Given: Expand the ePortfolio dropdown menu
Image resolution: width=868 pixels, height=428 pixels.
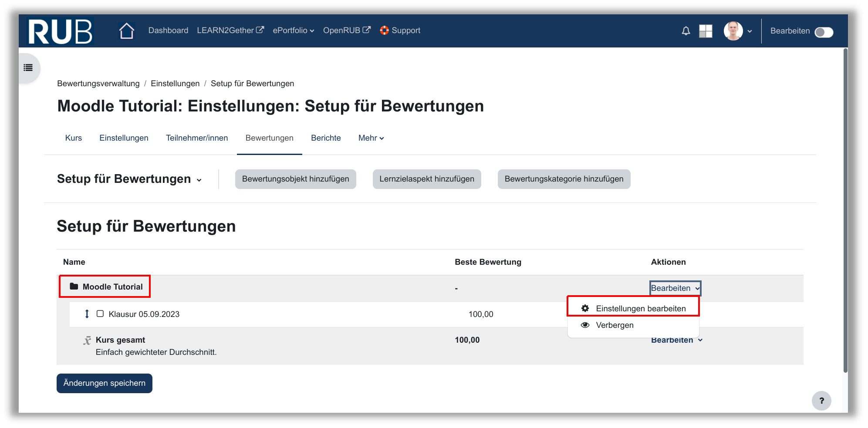Looking at the screenshot, I should [293, 30].
